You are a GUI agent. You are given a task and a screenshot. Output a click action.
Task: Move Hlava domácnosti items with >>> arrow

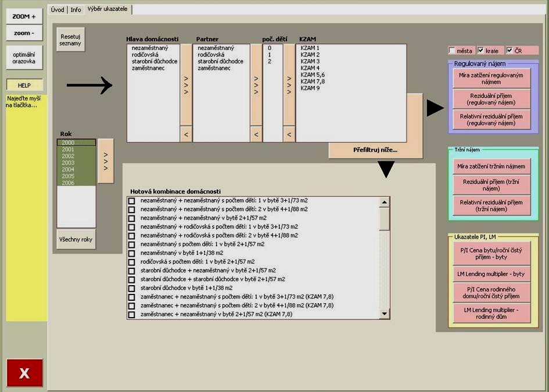coord(186,85)
